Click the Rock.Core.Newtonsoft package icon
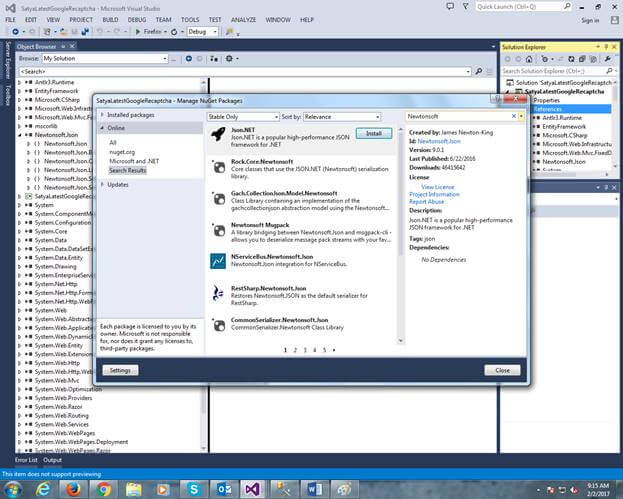This screenshot has height=499, width=623. pos(219,167)
